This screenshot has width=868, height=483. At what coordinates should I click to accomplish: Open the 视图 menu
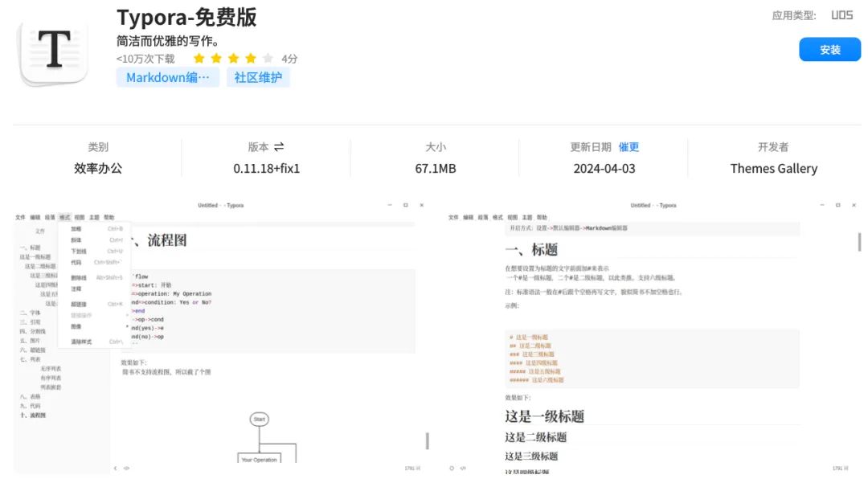80,216
